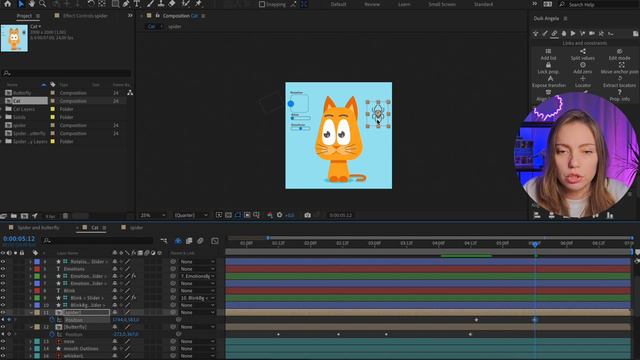The width and height of the screenshot is (640, 360).
Task: Click the Expose transform icon in Duik
Action: 550,78
